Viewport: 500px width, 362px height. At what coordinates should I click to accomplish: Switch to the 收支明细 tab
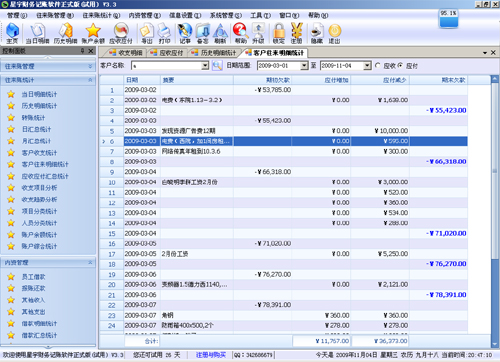pos(126,53)
